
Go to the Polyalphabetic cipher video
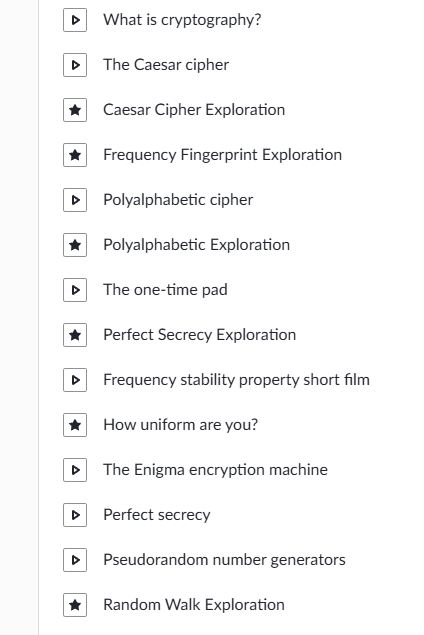coord(178,200)
